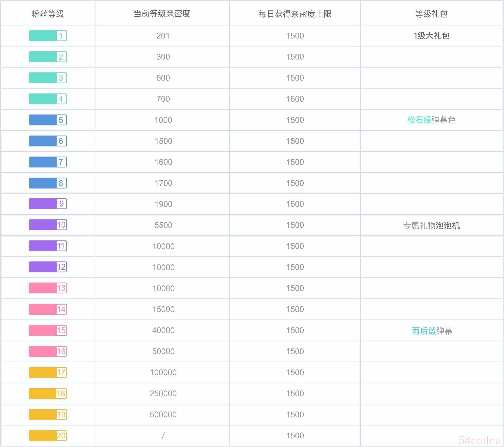This screenshot has height=447, width=504.
Task: Select the blue level 5 badge
Action: coord(48,120)
